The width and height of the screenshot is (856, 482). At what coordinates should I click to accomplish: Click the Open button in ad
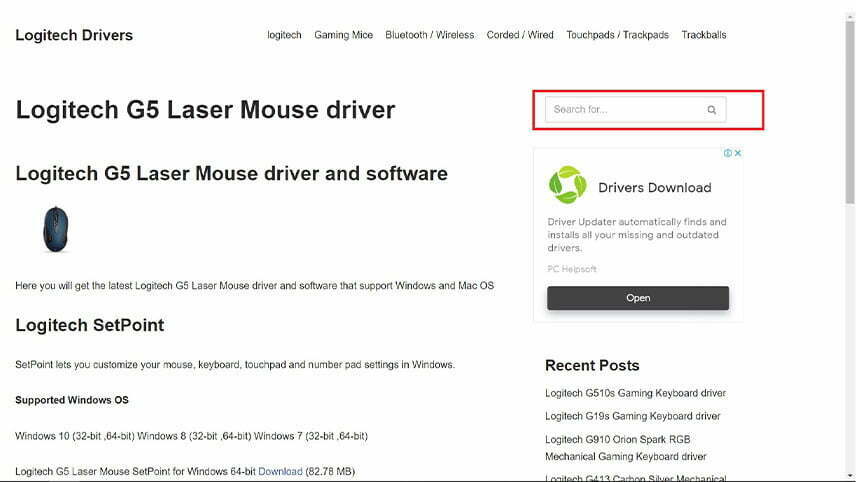pyautogui.click(x=638, y=298)
